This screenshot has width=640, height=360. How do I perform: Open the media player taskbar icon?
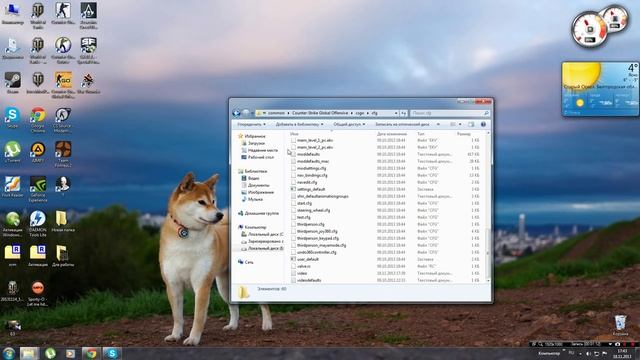click(70, 353)
